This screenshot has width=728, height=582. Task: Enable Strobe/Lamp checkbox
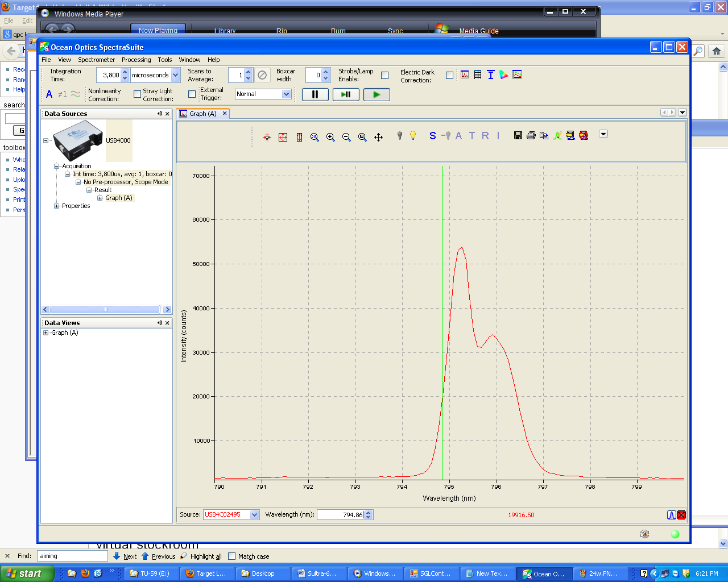[385, 75]
